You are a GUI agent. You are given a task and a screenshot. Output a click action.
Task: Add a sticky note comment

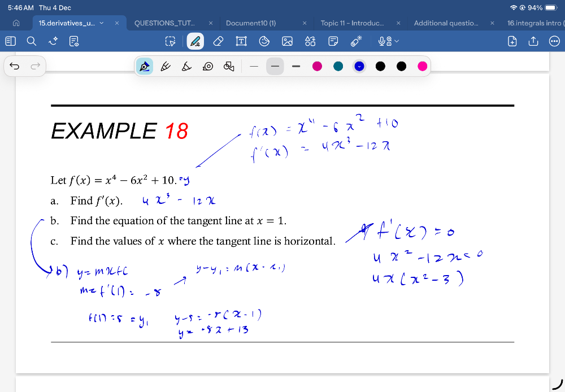(332, 41)
